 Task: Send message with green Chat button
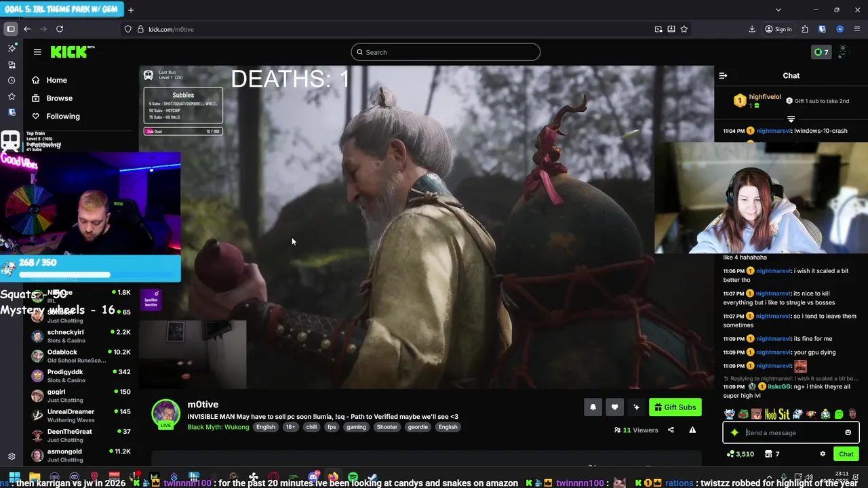coord(846,454)
